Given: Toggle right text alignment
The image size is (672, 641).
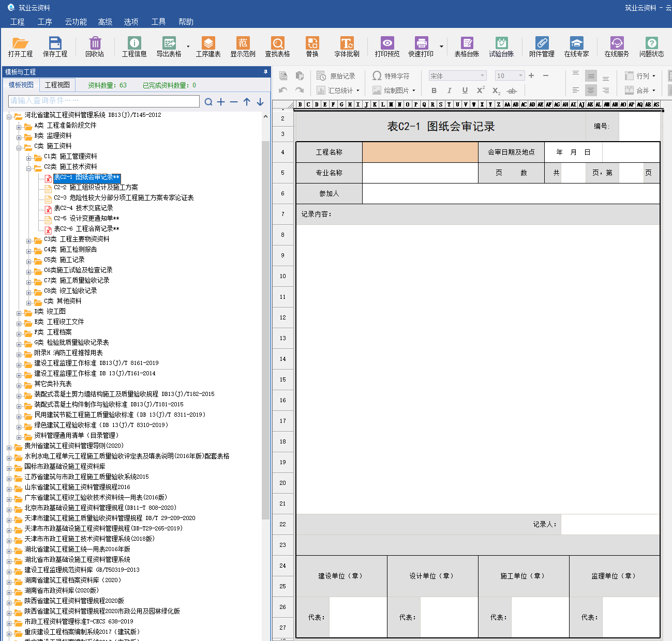Looking at the screenshot, I should [x=606, y=90].
